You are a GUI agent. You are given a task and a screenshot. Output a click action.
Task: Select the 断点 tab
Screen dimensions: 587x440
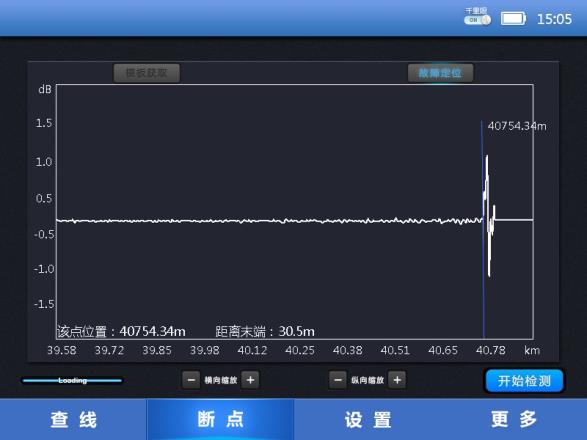pyautogui.click(x=220, y=419)
